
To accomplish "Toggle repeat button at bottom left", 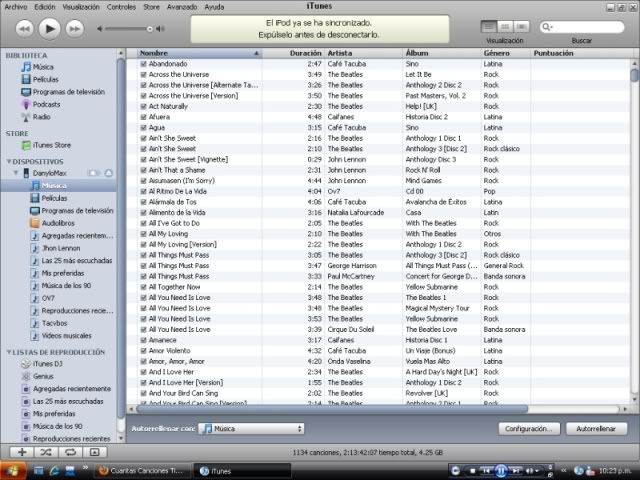I will (x=70, y=452).
